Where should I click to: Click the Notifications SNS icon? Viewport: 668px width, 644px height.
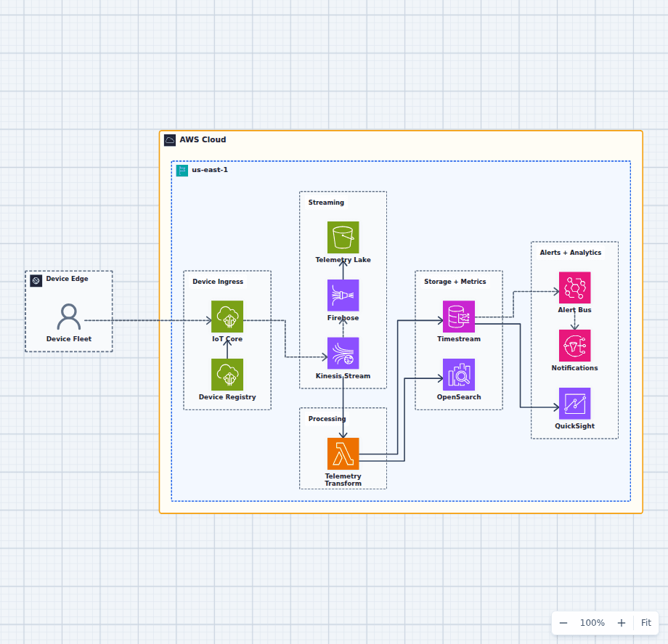point(575,346)
